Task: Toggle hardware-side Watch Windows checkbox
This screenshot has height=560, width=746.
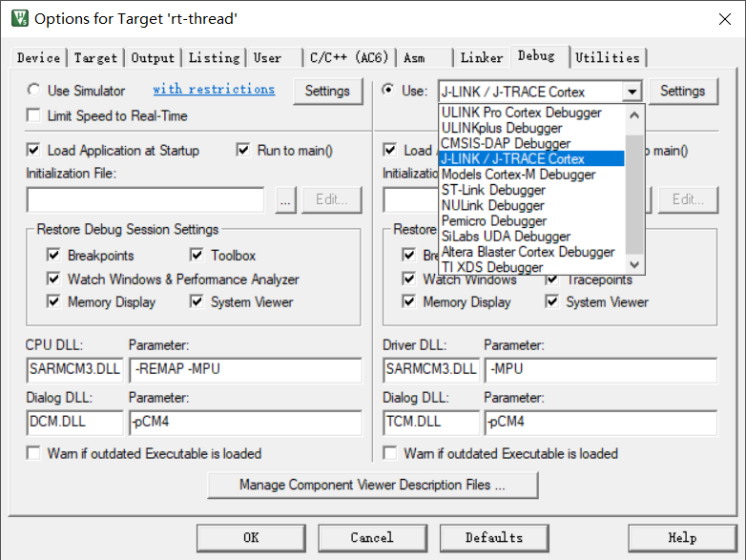Action: 408,279
